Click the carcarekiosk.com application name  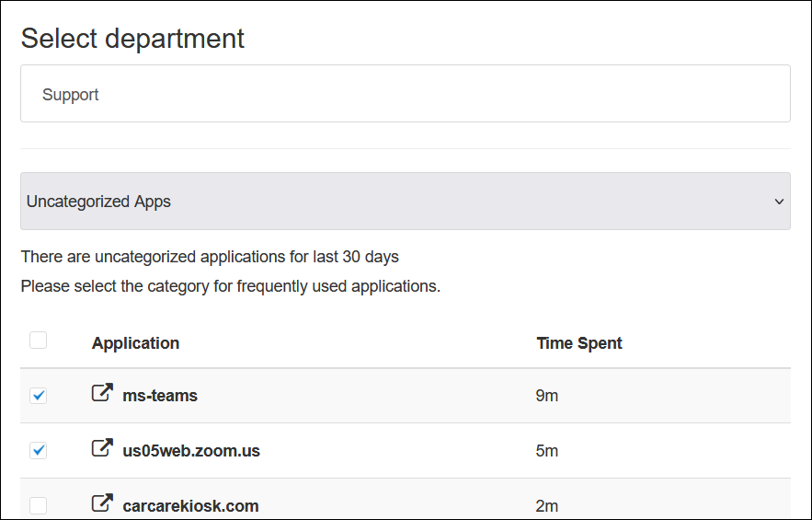pyautogui.click(x=190, y=506)
